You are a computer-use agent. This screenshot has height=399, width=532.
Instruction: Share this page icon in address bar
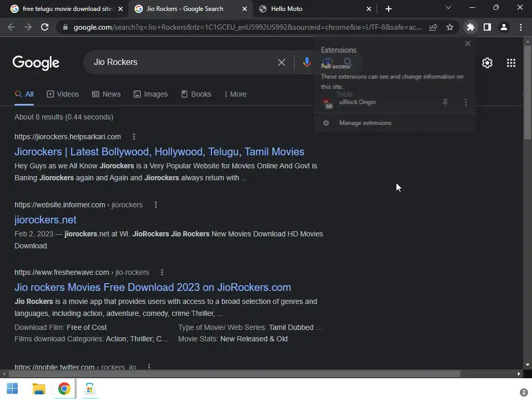433,27
